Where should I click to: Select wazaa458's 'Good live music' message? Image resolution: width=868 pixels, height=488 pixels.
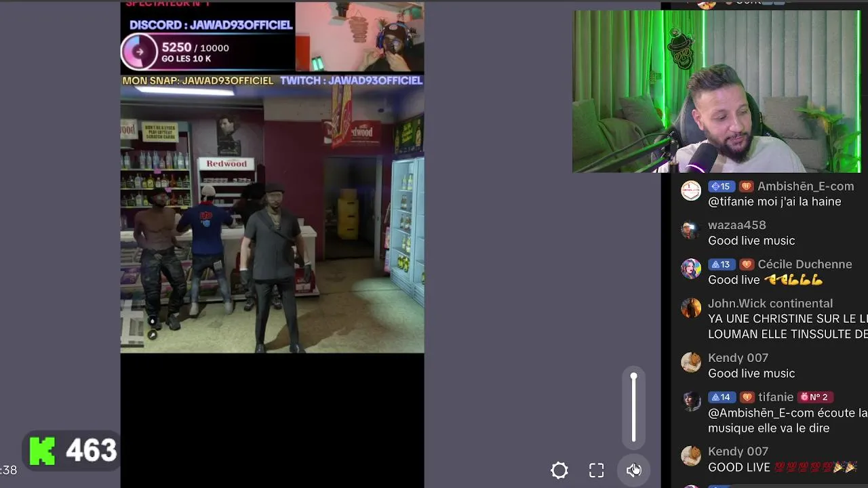[751, 241]
